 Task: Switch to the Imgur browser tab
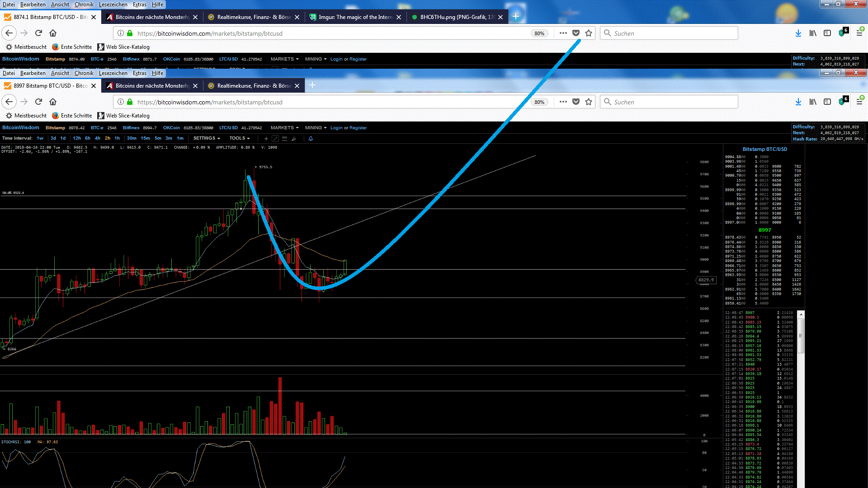coord(355,17)
